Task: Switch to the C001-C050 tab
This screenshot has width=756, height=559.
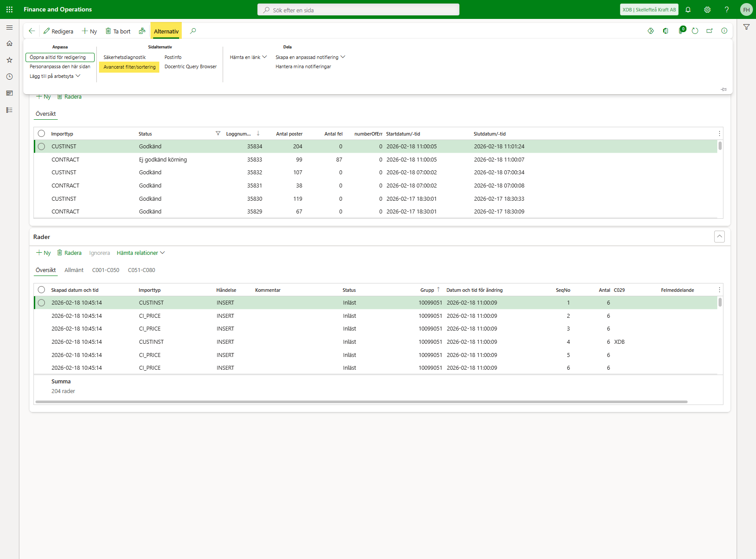Action: [106, 270]
